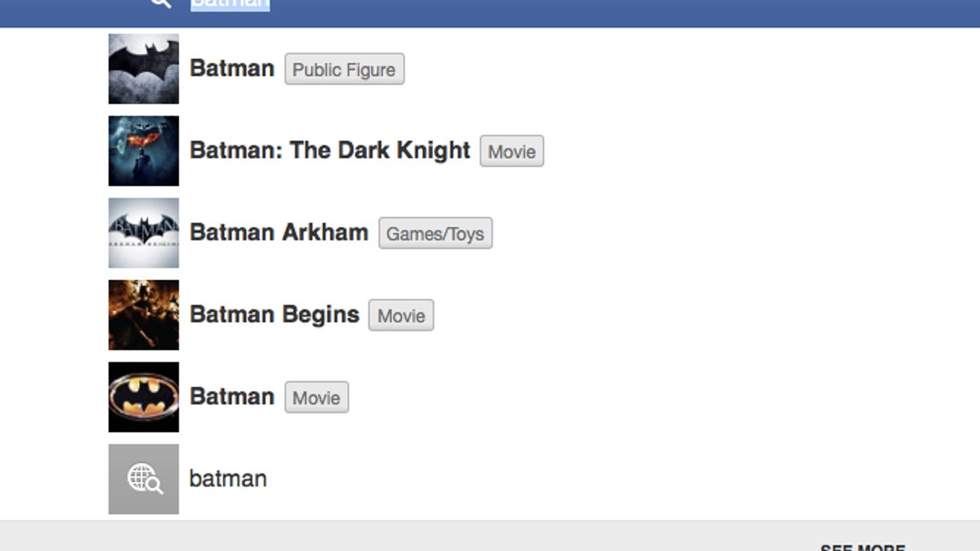Choose the Batman Arkham result title
The image size is (980, 551).
click(x=278, y=233)
